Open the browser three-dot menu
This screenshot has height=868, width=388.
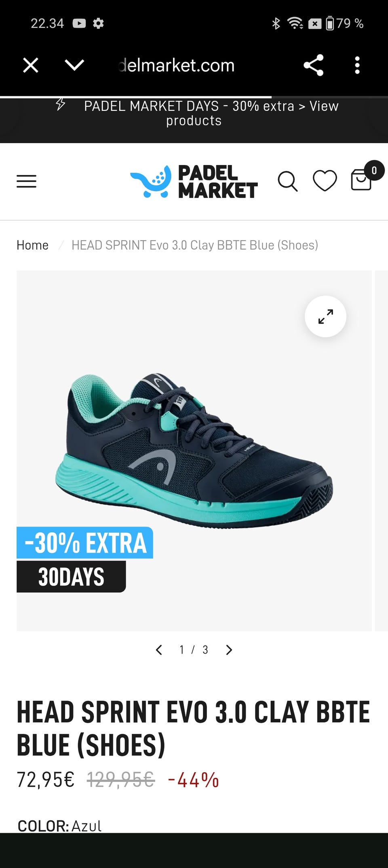tap(357, 65)
